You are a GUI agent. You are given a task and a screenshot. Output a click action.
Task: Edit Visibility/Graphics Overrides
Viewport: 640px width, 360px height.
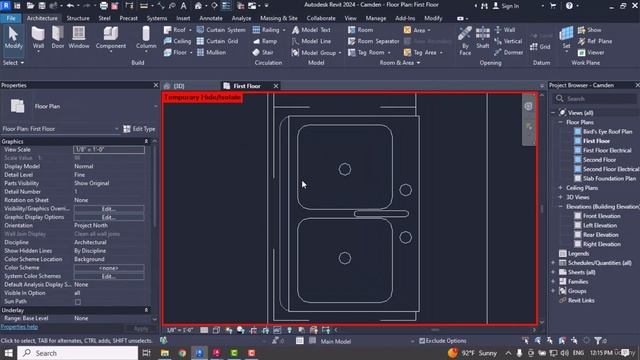click(109, 209)
